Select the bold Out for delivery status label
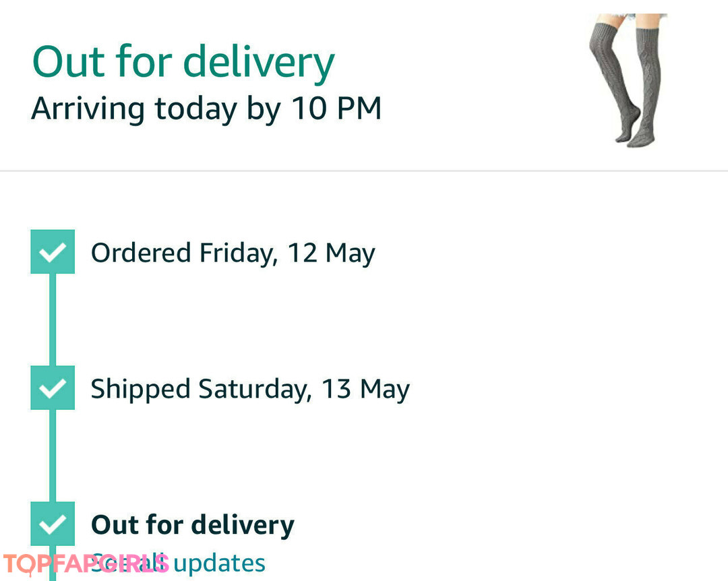The image size is (728, 581). pos(193,524)
